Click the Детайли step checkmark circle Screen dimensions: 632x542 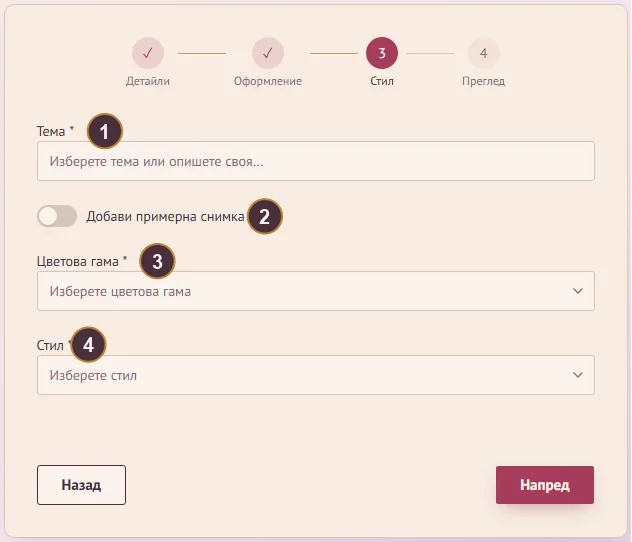148,53
